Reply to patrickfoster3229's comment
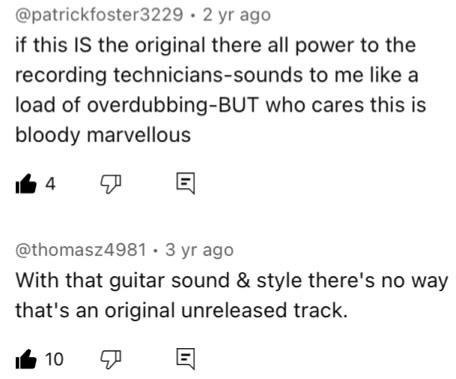 pos(185,183)
